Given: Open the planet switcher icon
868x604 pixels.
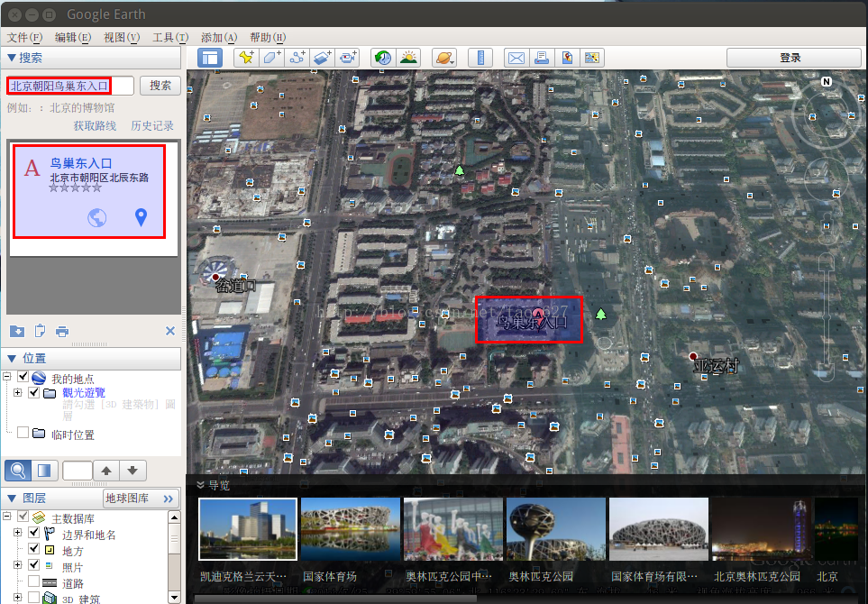Looking at the screenshot, I should point(444,58).
